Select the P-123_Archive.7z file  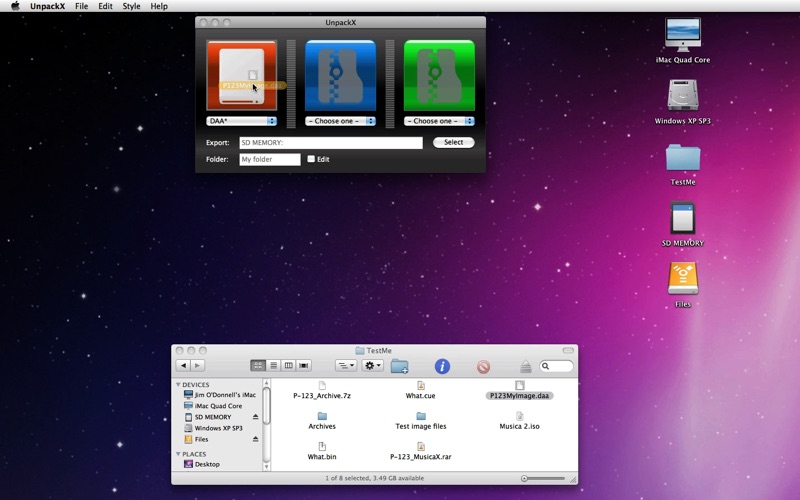click(x=322, y=391)
